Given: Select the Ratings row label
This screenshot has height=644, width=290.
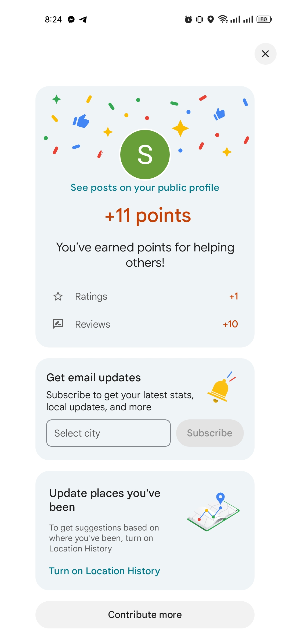Looking at the screenshot, I should click(x=91, y=297).
